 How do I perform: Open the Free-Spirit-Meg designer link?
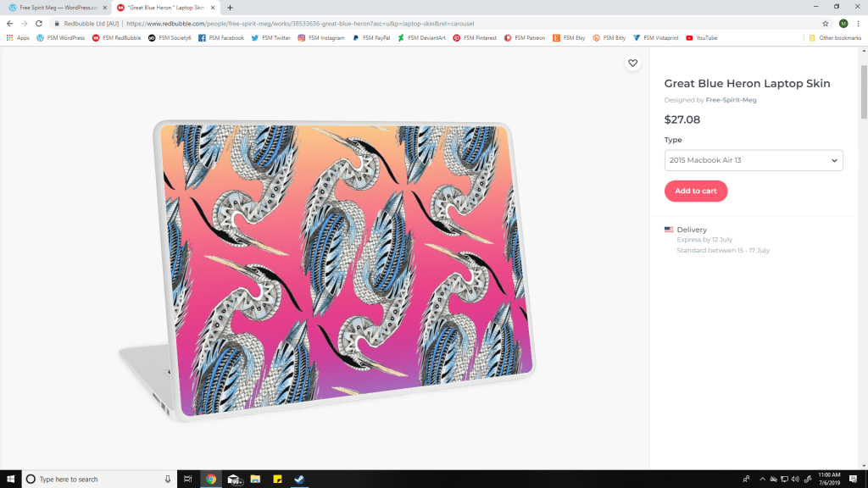coord(731,100)
